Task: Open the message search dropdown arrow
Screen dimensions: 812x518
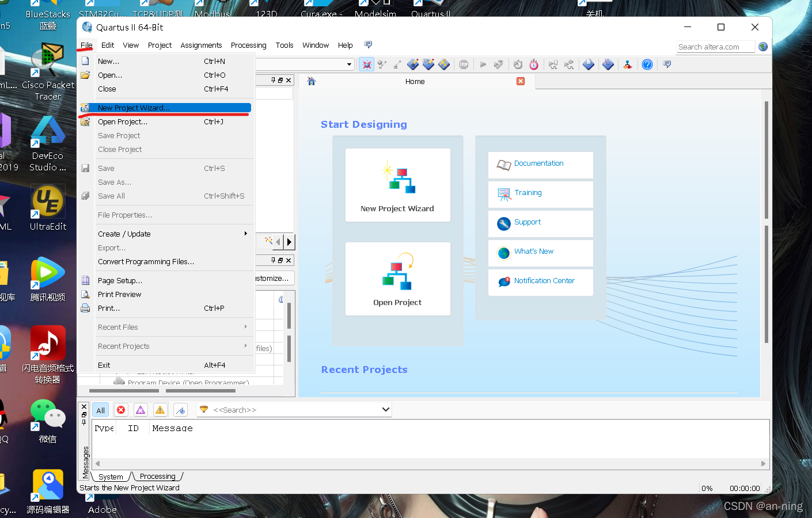Action: [x=386, y=410]
